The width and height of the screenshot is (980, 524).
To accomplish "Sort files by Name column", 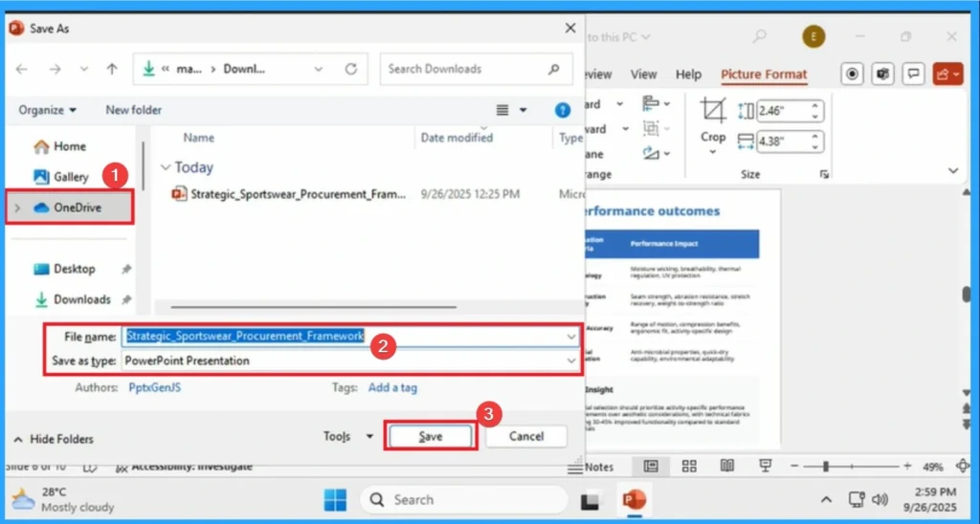I will coord(199,138).
